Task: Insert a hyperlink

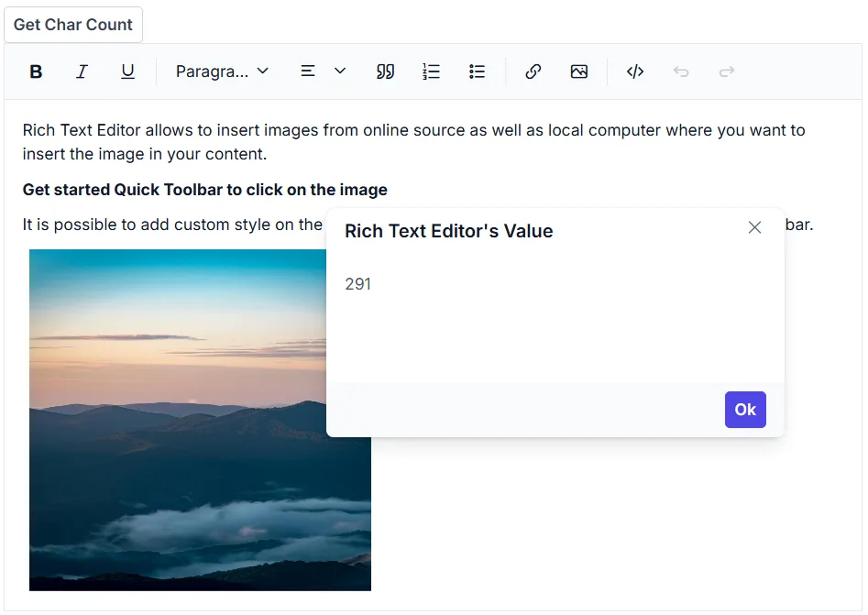Action: (533, 71)
